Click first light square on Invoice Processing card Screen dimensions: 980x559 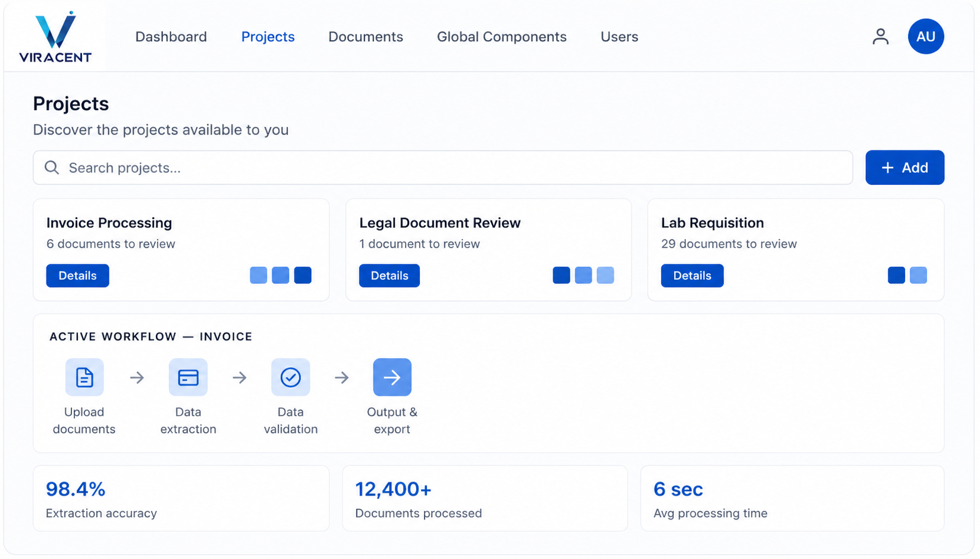click(259, 275)
